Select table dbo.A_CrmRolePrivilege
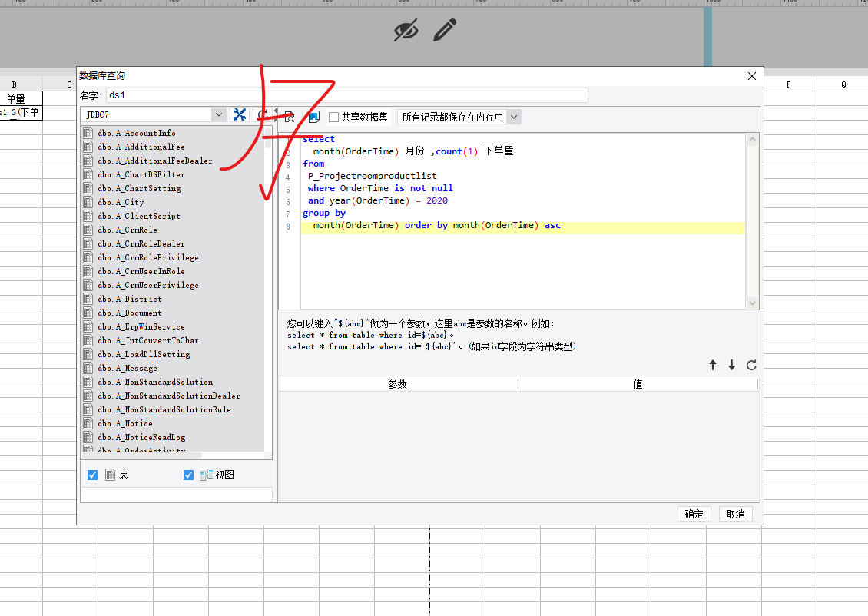The image size is (868, 616). (148, 257)
